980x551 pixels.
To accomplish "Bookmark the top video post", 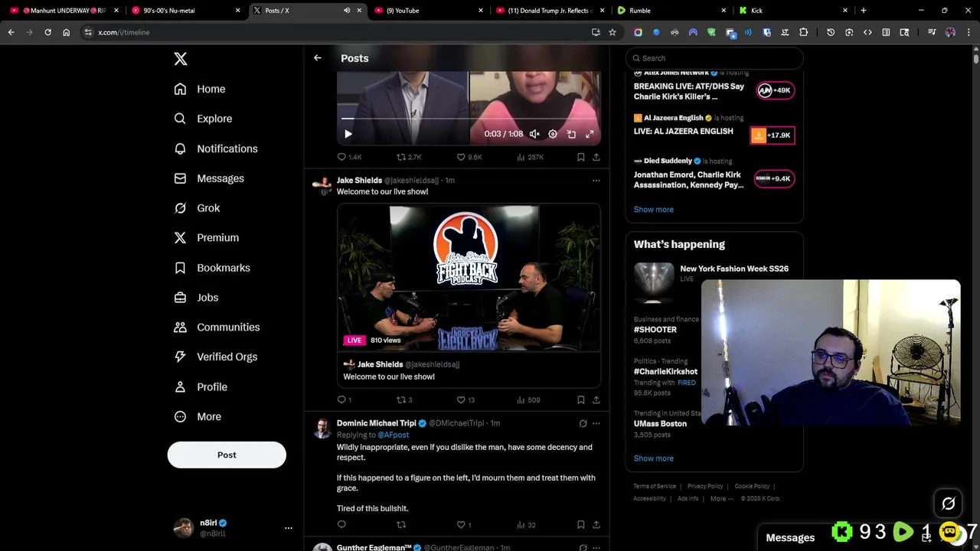I will point(580,157).
